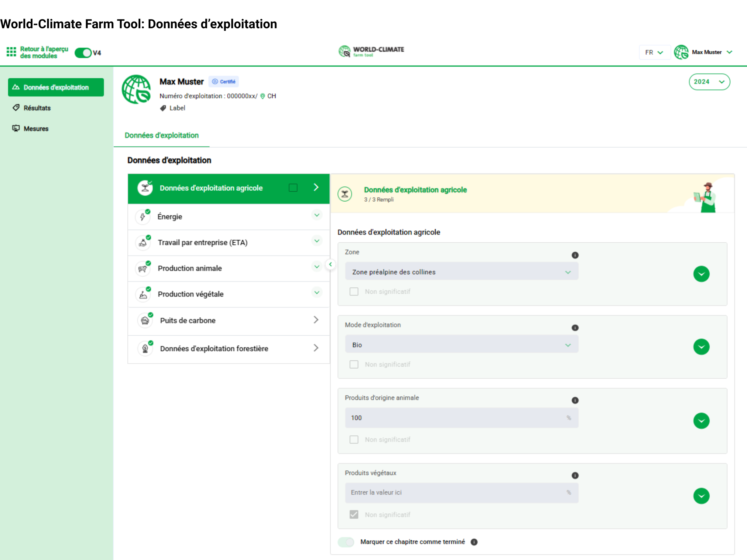The height and width of the screenshot is (560, 747).
Task: Check Non significatif under Zone
Action: [354, 291]
